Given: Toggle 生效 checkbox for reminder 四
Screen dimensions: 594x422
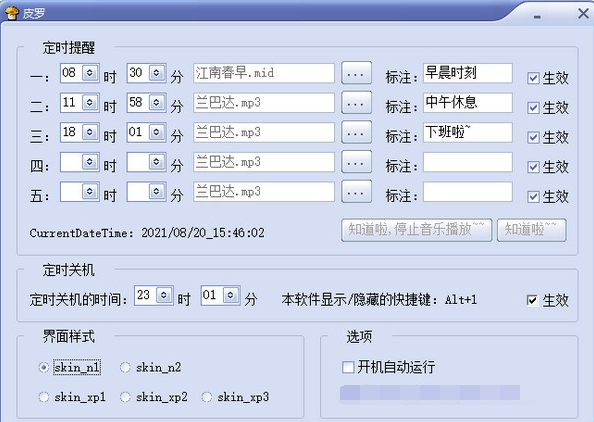Looking at the screenshot, I should click(533, 167).
